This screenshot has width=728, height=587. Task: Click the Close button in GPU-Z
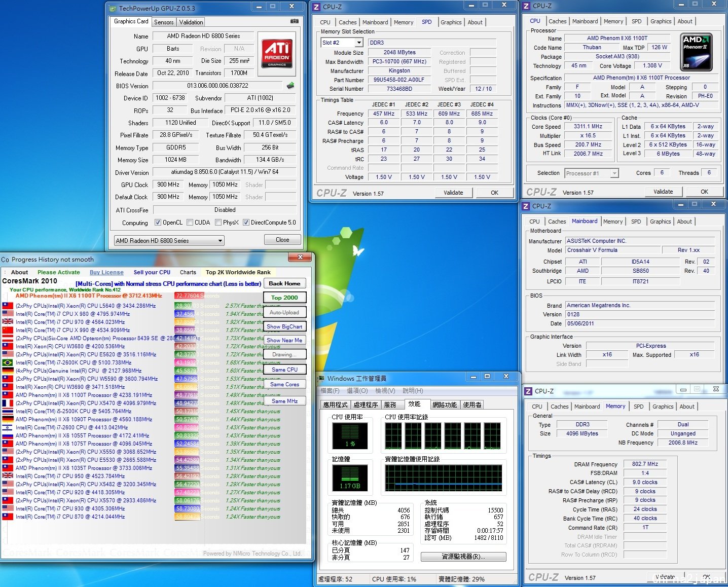282,240
